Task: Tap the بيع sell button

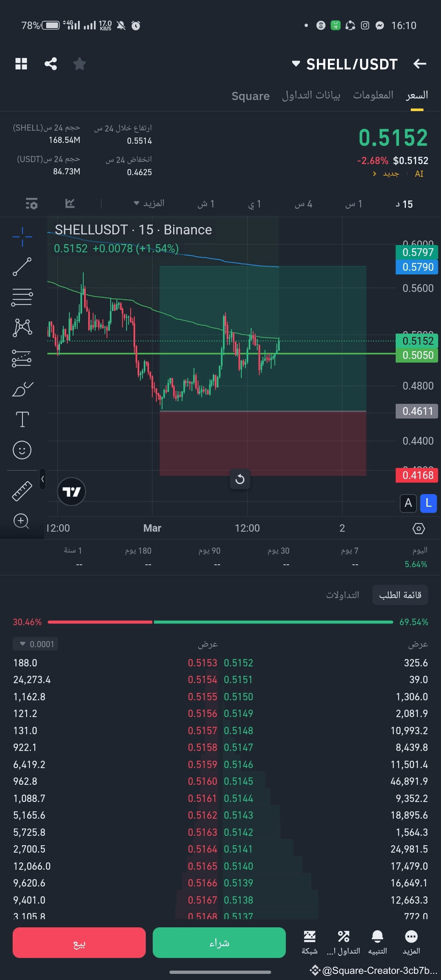Action: 79,942
